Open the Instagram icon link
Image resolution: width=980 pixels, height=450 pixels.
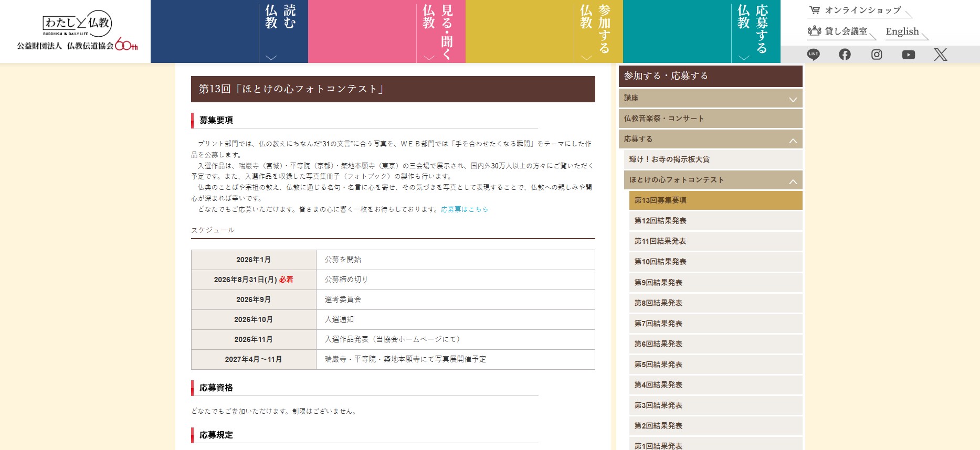877,55
